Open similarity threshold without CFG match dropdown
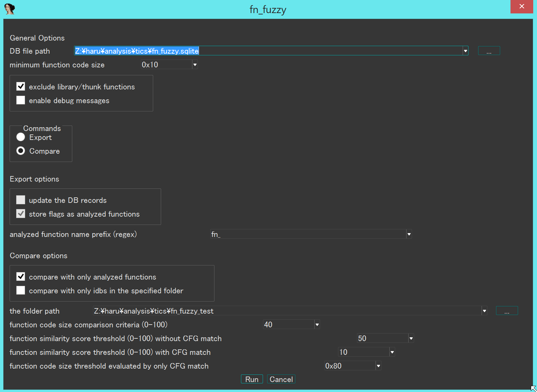The width and height of the screenshot is (537, 392). pyautogui.click(x=411, y=338)
